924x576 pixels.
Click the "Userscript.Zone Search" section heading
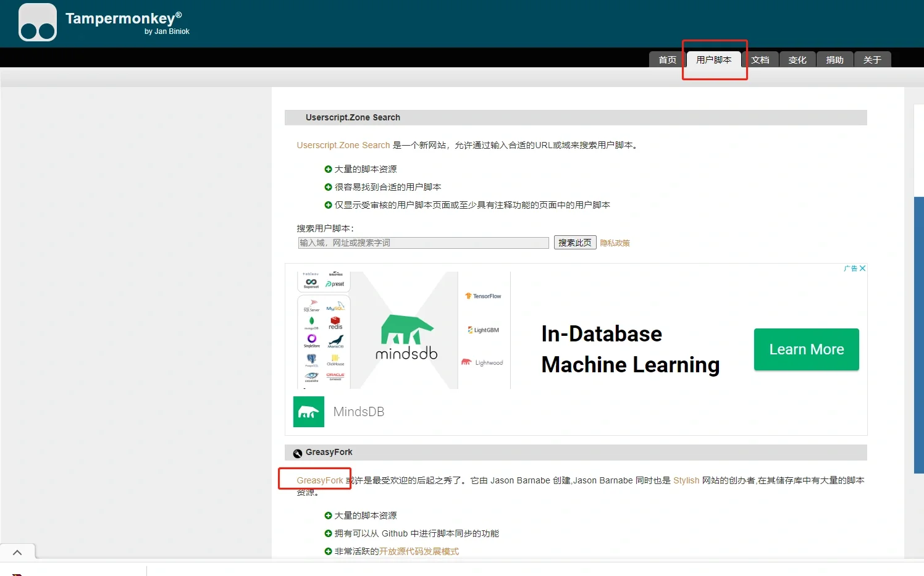tap(353, 117)
